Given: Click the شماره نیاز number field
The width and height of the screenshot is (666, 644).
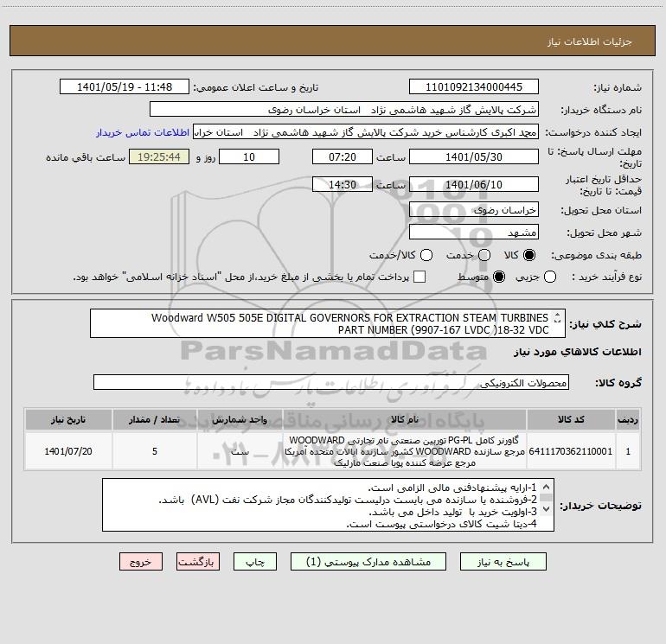Looking at the screenshot, I should click(x=474, y=86).
